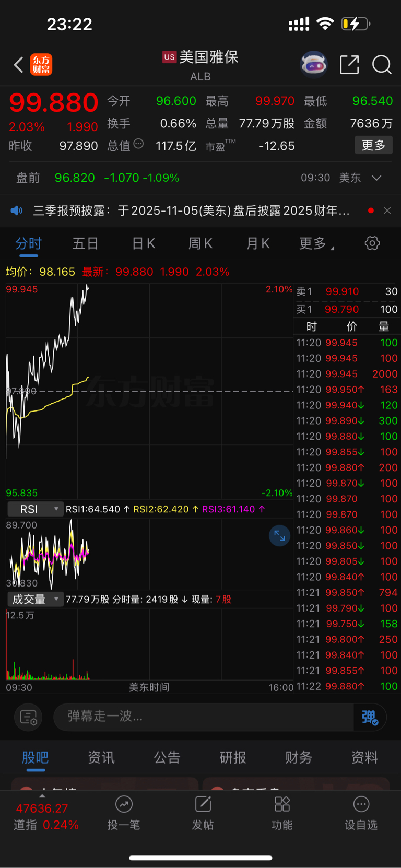
Task: Tap the 总值 info circle icon
Action: coord(138,144)
